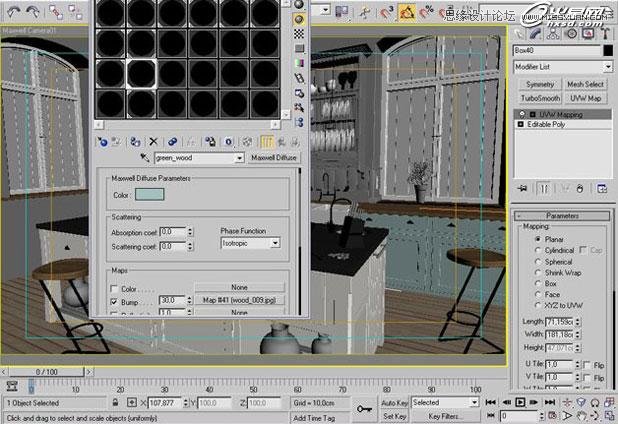Click the TurboSmooth button
Viewport: 618px width, 424px height.
[x=538, y=98]
